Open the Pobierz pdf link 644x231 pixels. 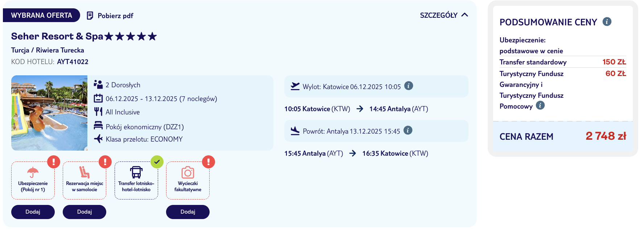coord(115,16)
